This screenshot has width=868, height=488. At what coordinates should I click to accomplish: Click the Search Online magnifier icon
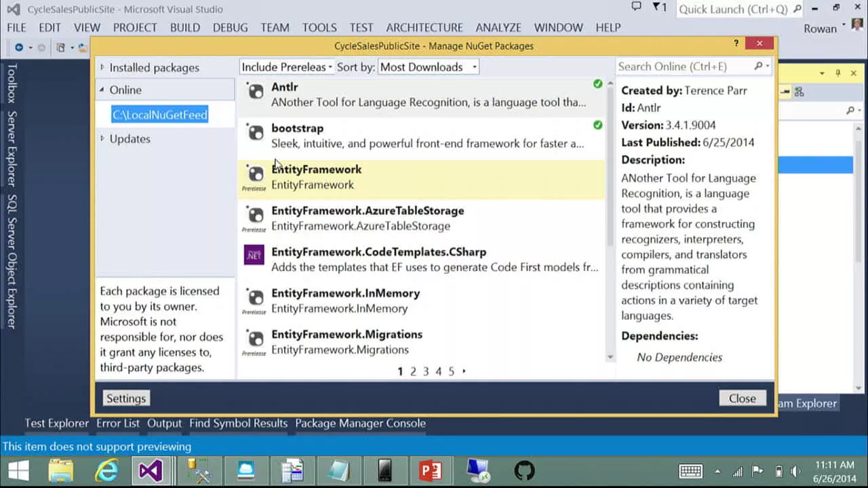click(758, 66)
